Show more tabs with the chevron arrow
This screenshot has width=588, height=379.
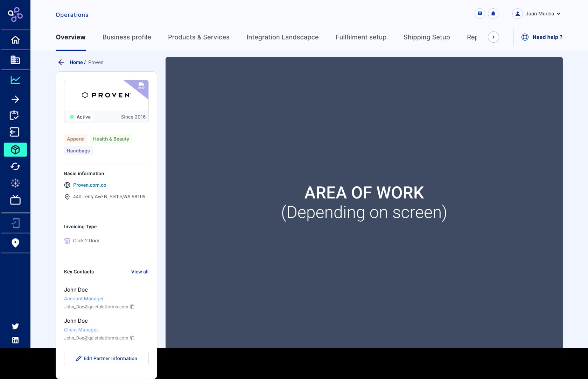(493, 37)
